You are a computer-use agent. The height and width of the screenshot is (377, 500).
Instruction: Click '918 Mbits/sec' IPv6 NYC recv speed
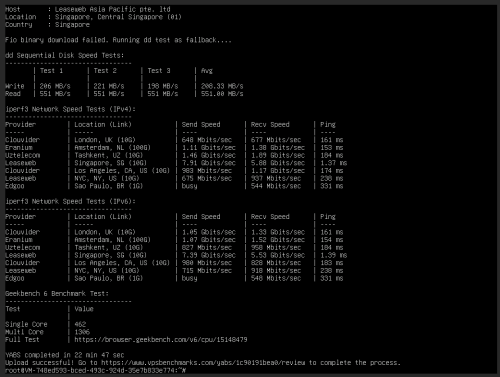pos(276,271)
